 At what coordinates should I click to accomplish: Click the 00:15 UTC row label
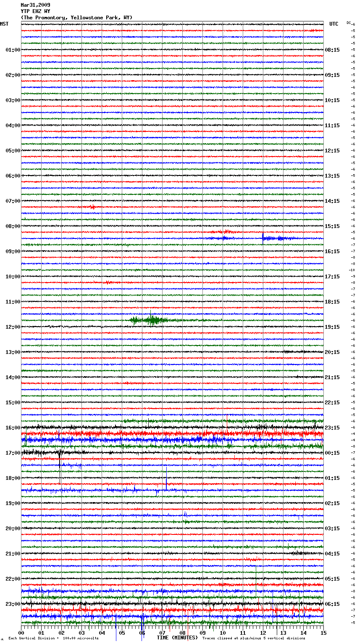pos(332,453)
